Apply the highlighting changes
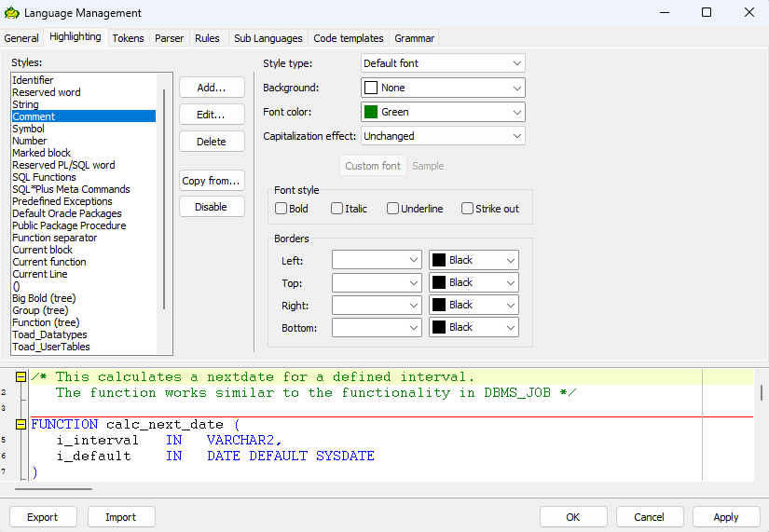 coord(726,517)
